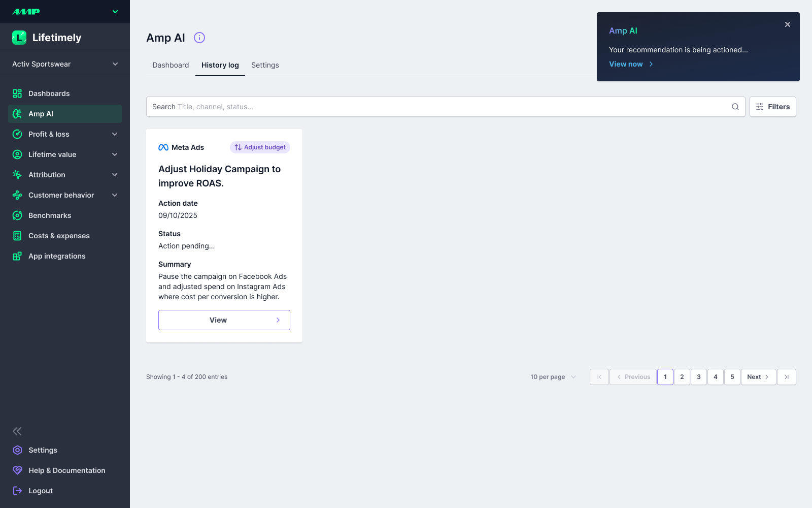Select the History log tab
Image resolution: width=812 pixels, height=508 pixels.
coord(220,65)
